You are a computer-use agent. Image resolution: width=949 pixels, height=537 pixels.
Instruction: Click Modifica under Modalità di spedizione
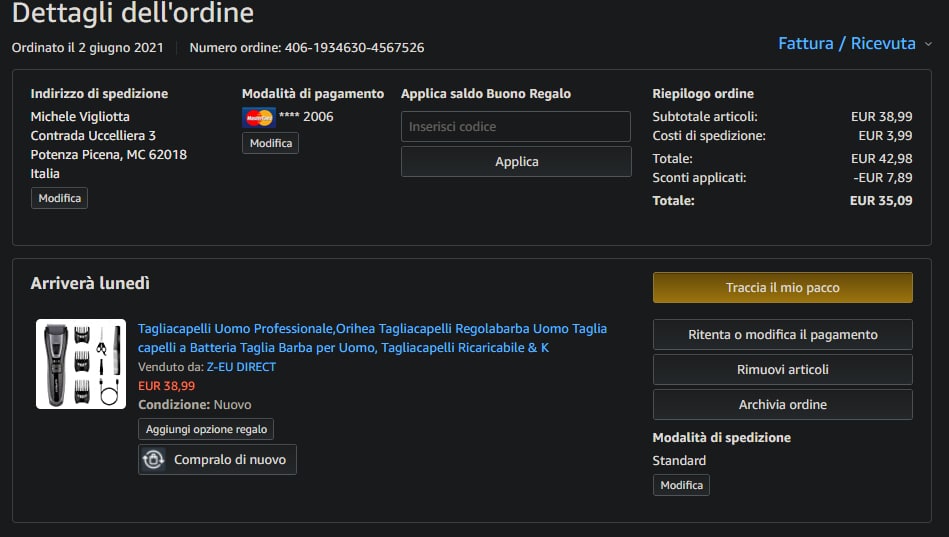point(681,485)
